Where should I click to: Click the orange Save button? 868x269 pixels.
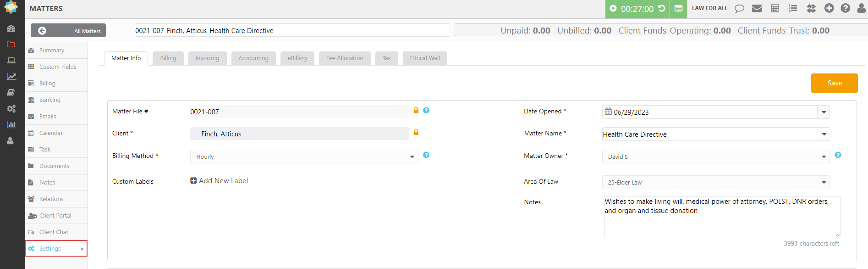click(x=834, y=83)
